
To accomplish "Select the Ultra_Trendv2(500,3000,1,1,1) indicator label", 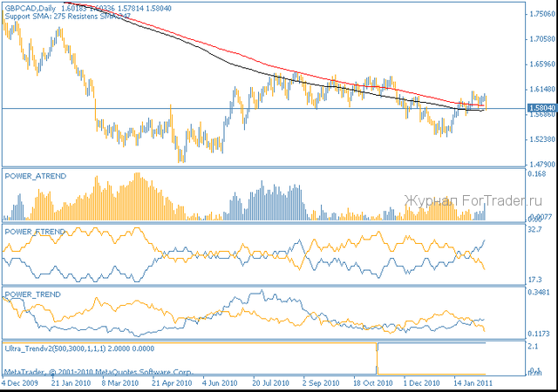I will pos(55,348).
